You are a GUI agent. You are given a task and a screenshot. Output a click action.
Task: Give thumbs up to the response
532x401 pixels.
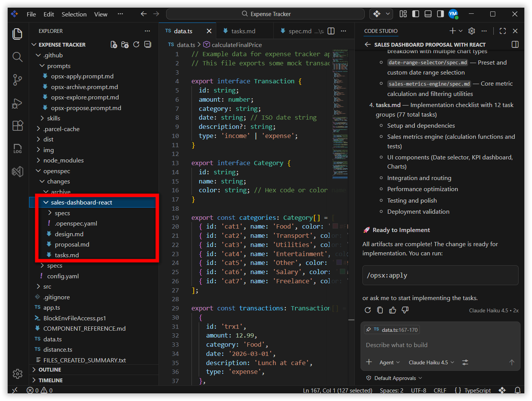click(393, 310)
